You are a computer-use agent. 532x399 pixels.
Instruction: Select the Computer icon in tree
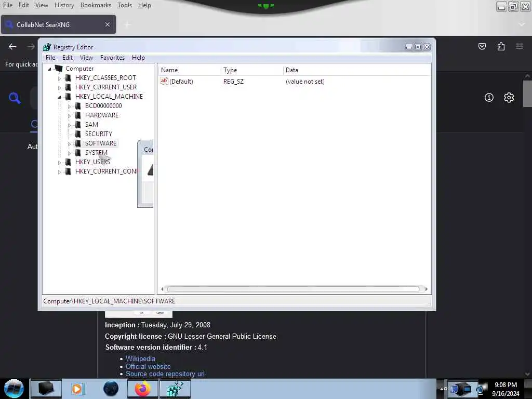coord(59,69)
